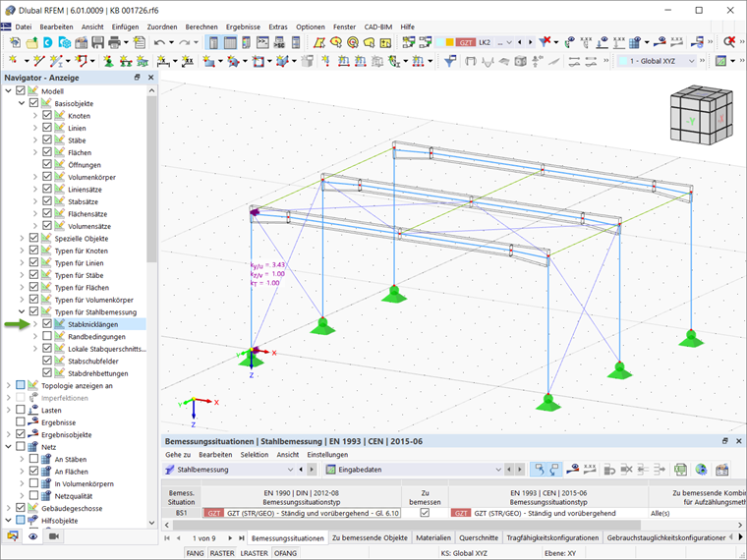Click the BS1 situation type cell

tap(301, 513)
